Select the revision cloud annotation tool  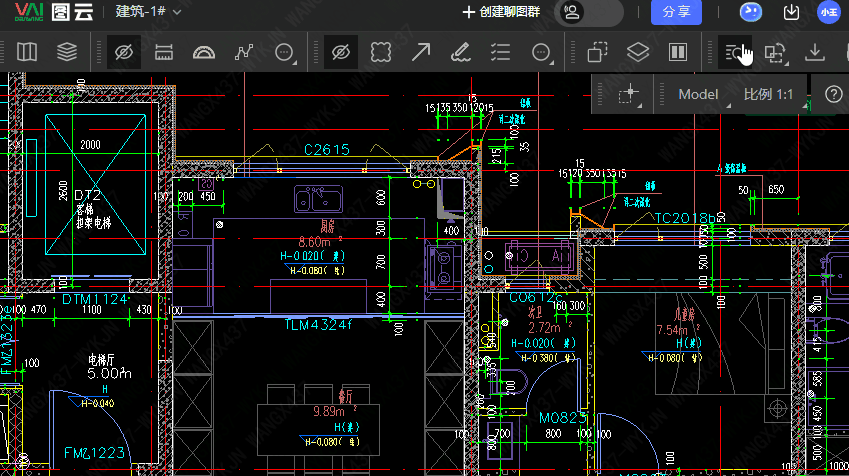coord(381,52)
